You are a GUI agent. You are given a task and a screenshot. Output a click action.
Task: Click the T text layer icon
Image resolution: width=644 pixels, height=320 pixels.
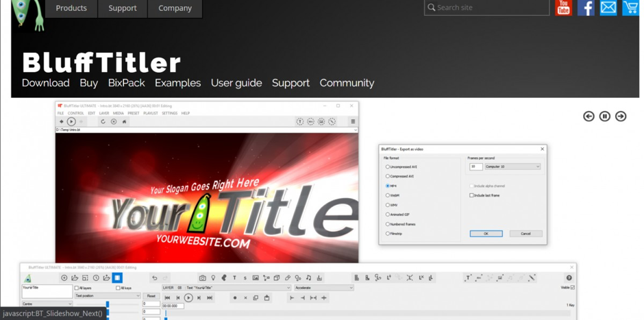234,278
